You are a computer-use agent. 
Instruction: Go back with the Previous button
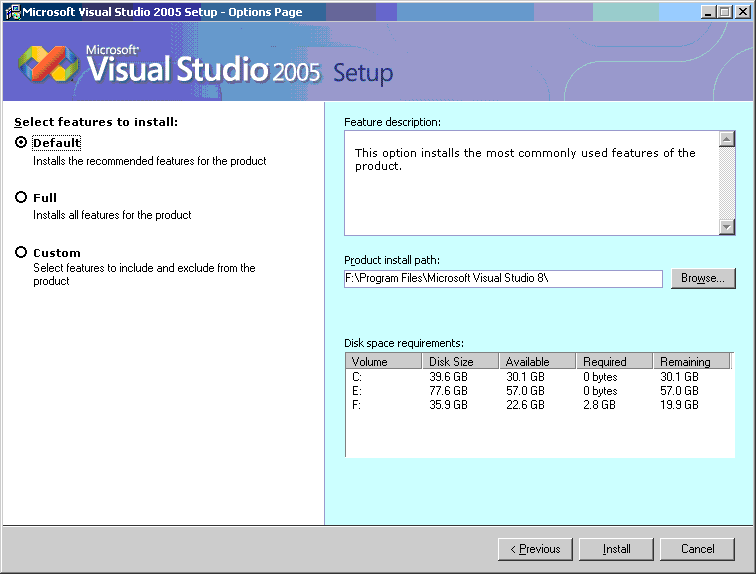coord(535,549)
